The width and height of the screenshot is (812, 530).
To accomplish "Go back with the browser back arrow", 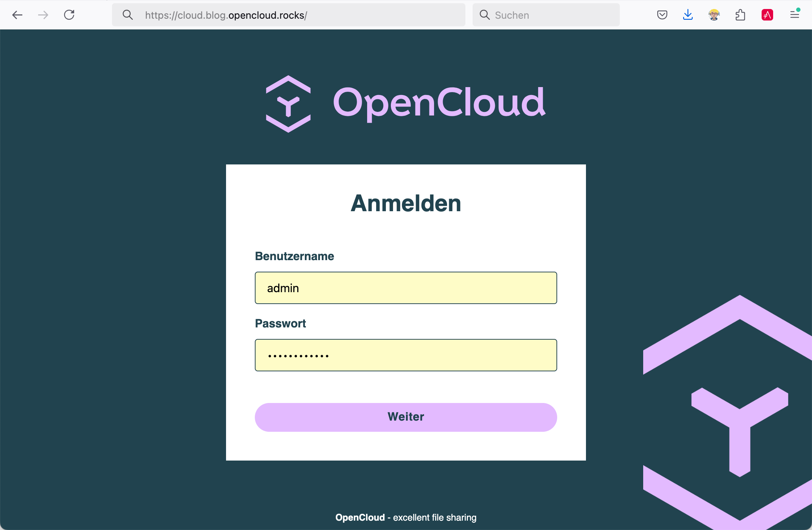I will 17,15.
